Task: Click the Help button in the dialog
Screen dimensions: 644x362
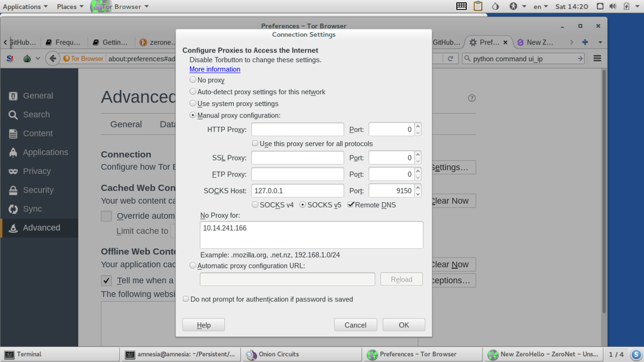Action: pos(203,325)
